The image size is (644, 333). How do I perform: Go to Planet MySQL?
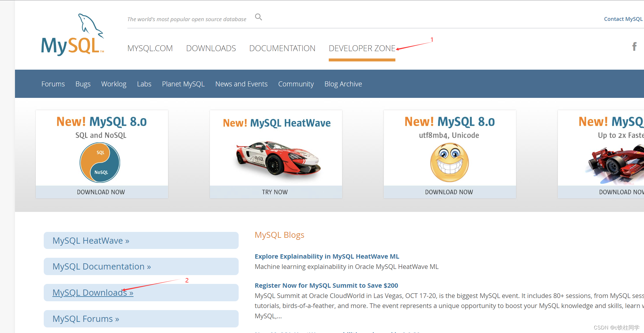pyautogui.click(x=183, y=84)
